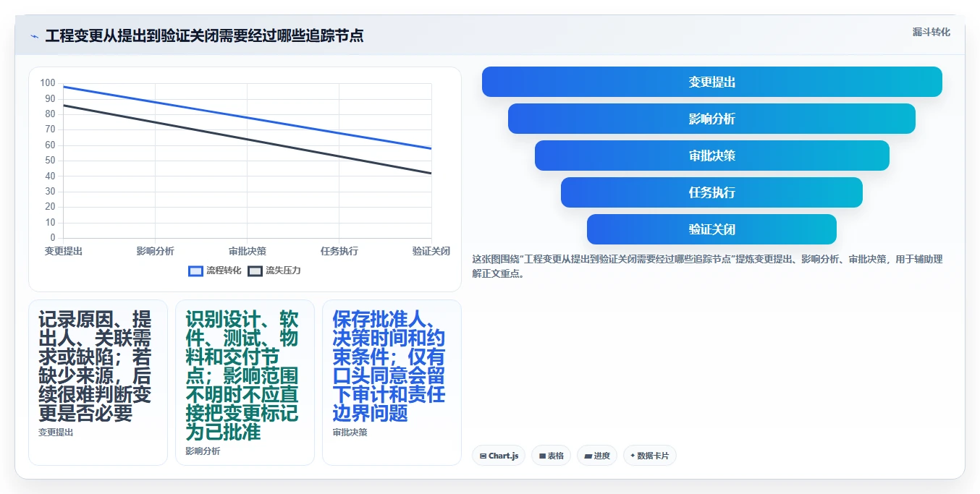Select the 任务执行 funnel stage
Viewport: 980px width, 494px height.
[712, 192]
